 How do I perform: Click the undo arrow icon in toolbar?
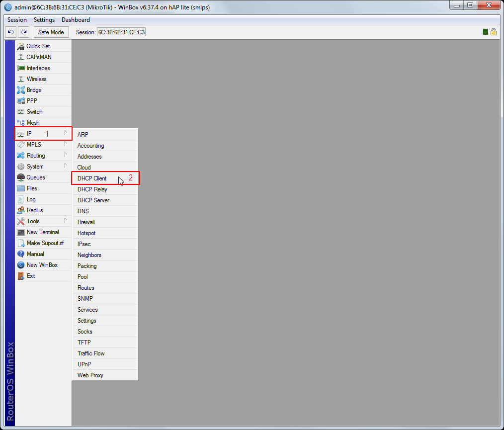click(x=10, y=32)
